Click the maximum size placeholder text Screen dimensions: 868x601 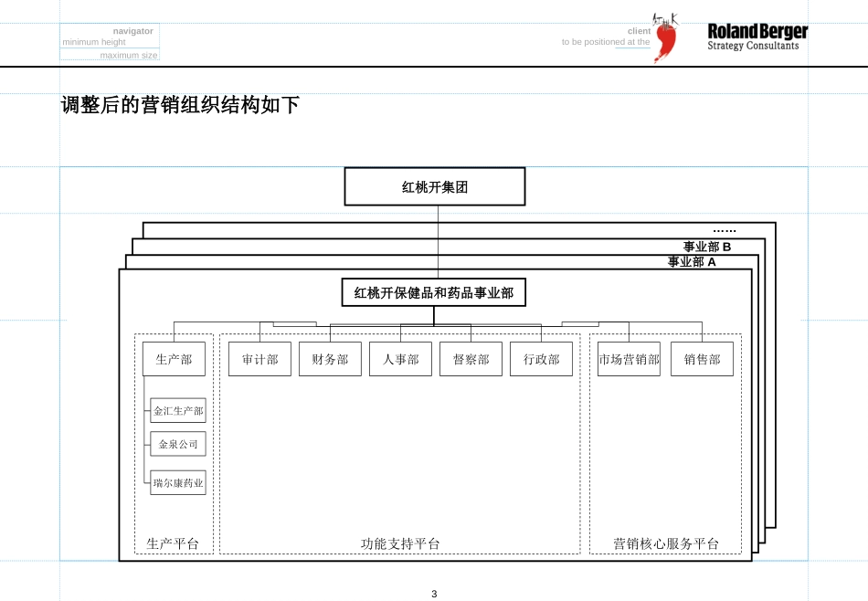[129, 56]
